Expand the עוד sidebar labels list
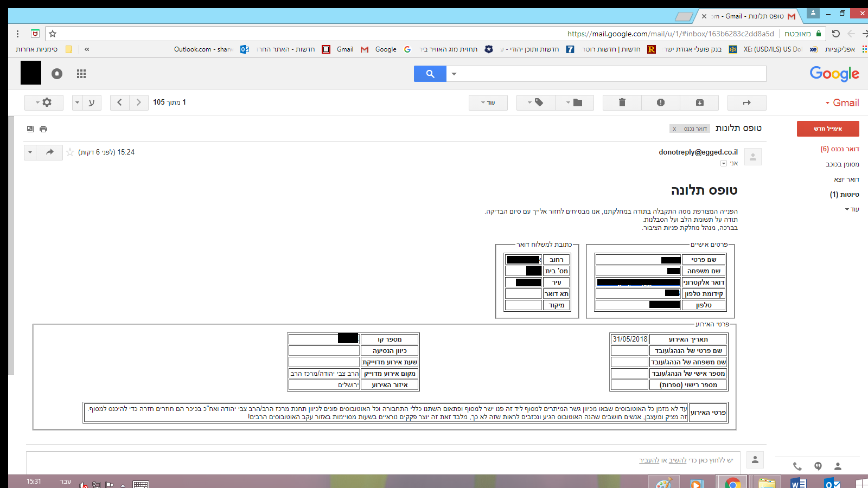This screenshot has width=868, height=488. pyautogui.click(x=852, y=209)
